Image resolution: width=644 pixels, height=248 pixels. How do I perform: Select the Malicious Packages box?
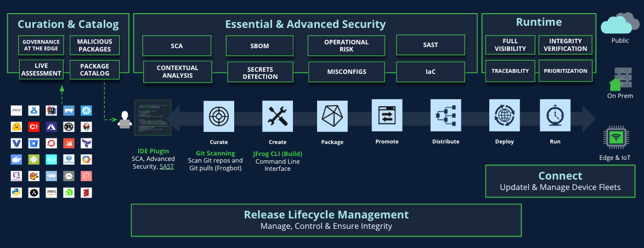pos(94,45)
